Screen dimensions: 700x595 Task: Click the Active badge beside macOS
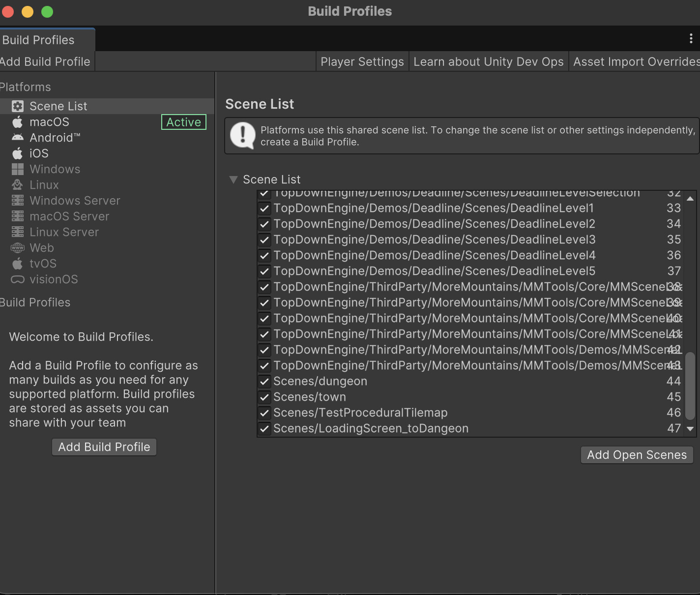pyautogui.click(x=184, y=122)
